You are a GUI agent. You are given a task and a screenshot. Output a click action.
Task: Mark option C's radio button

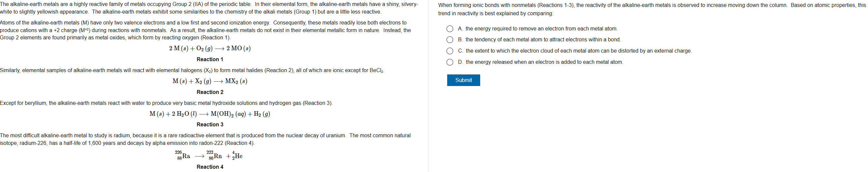(449, 51)
